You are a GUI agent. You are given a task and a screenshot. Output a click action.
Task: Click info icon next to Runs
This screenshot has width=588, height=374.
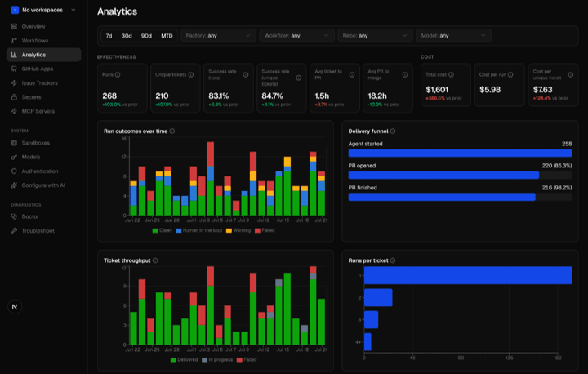pos(118,74)
